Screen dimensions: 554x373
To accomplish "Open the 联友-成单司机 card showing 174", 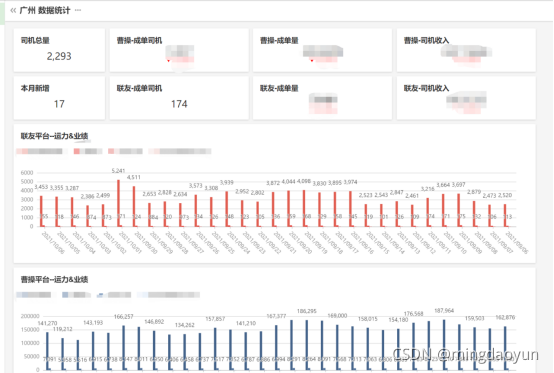I will point(179,98).
